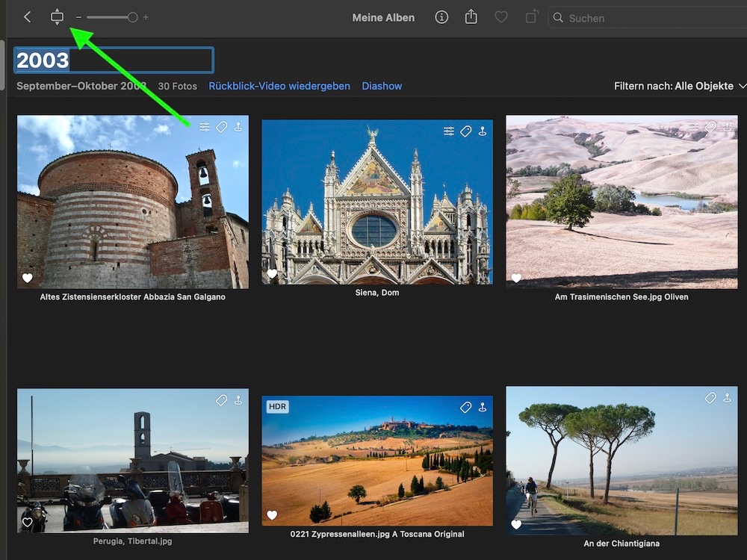Play Rückblick-Video wiedergeben
The width and height of the screenshot is (747, 560).
point(279,86)
